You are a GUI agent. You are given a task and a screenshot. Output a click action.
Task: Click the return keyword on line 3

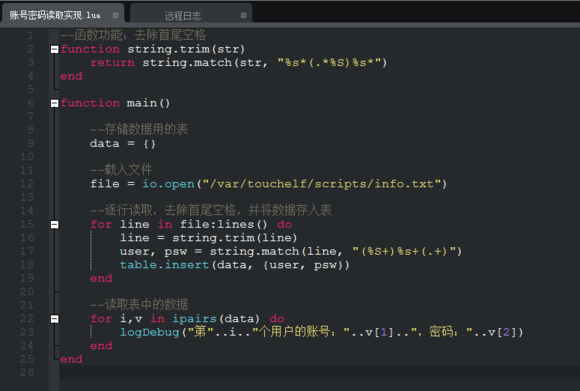(112, 63)
